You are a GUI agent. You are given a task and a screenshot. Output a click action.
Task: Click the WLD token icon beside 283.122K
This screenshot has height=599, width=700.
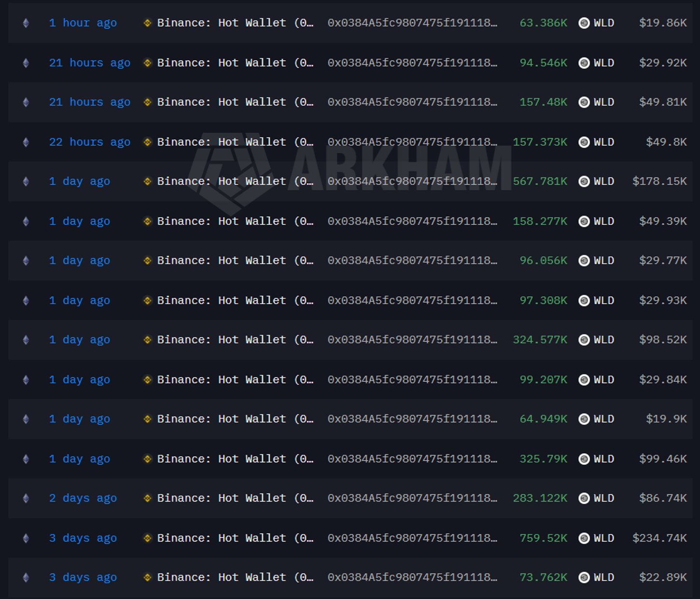pos(584,498)
